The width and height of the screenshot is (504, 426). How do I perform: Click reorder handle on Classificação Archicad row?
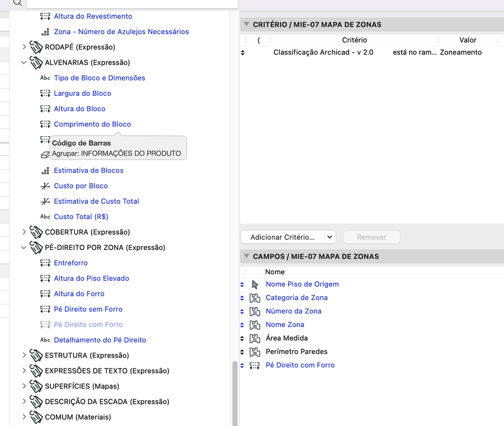click(243, 52)
